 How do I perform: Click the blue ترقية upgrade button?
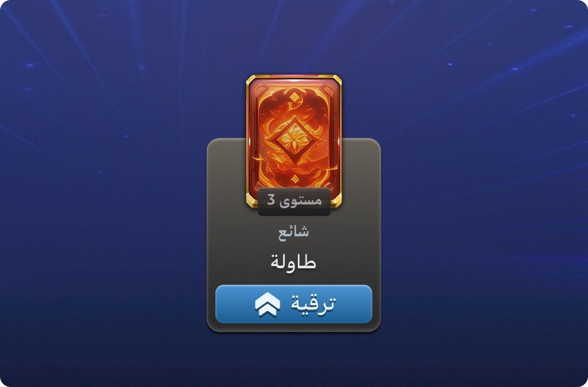[293, 304]
